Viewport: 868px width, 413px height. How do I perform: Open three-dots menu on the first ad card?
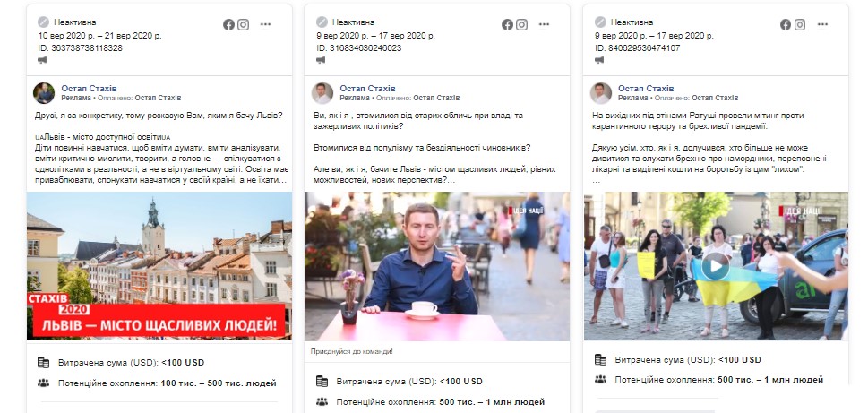coord(266,24)
